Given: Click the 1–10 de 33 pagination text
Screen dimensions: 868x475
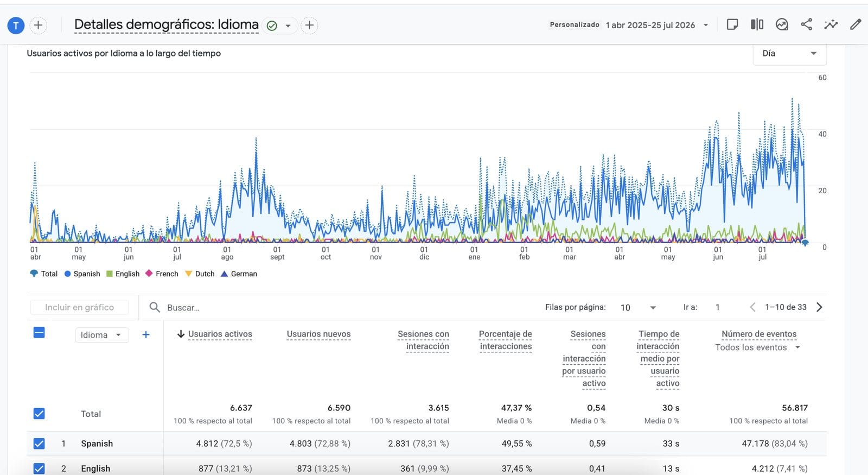Looking at the screenshot, I should pyautogui.click(x=786, y=307).
